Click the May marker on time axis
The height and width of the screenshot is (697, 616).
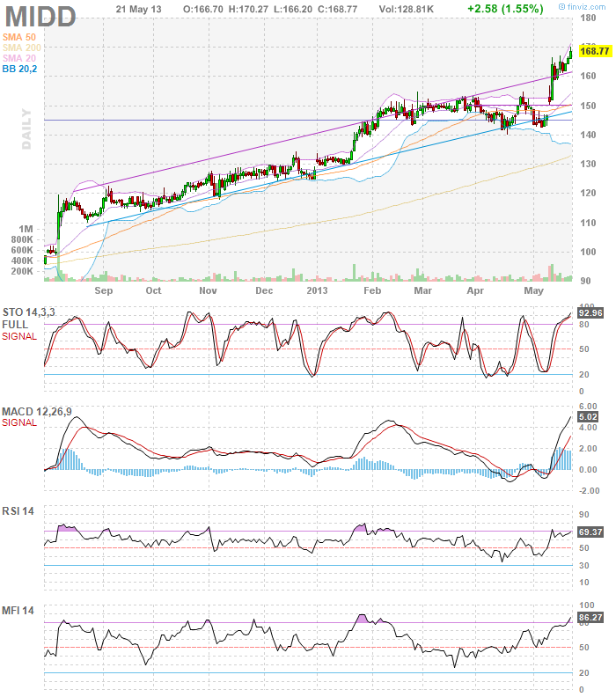coord(533,290)
